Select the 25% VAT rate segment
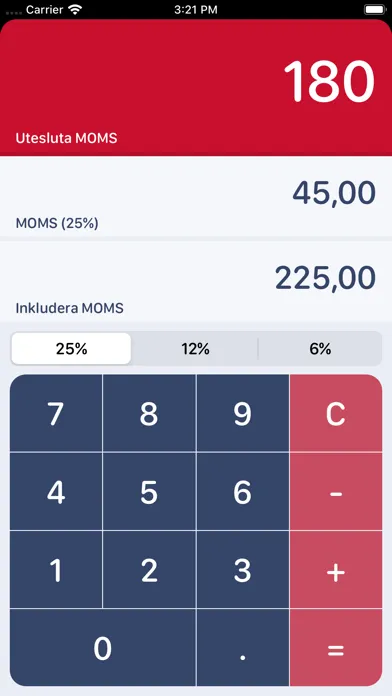Screen dimensions: 392x696 click(x=71, y=349)
